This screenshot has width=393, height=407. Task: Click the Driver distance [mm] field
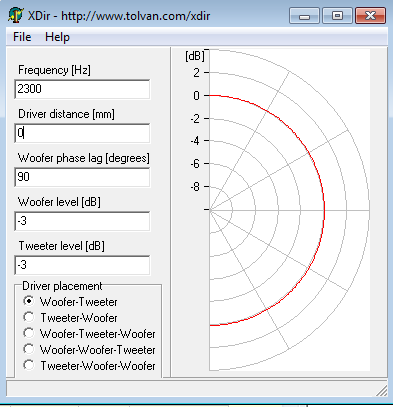[82, 133]
